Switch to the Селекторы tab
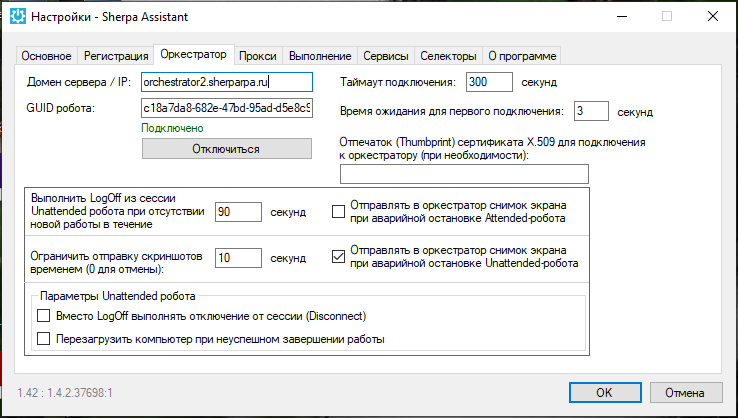 [449, 56]
